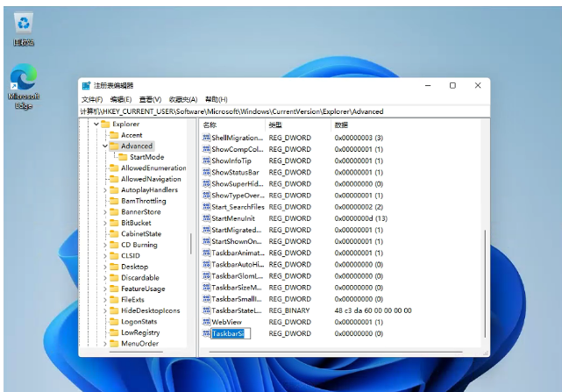The width and height of the screenshot is (562, 392).
Task: Select the BannerStore folder icon
Action: (113, 212)
